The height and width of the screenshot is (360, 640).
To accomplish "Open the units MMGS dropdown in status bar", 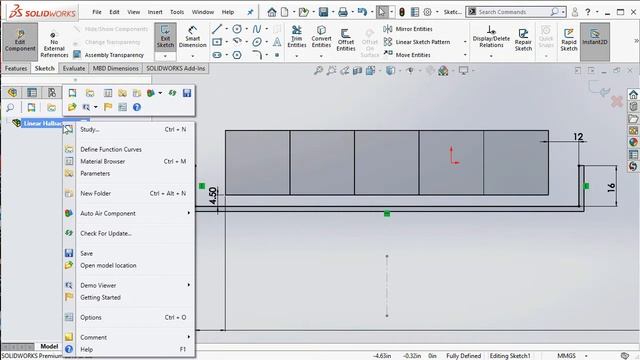I will tap(586, 356).
